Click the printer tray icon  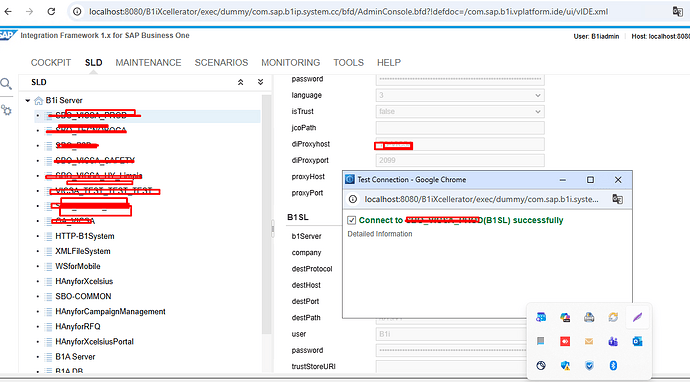[x=589, y=317]
